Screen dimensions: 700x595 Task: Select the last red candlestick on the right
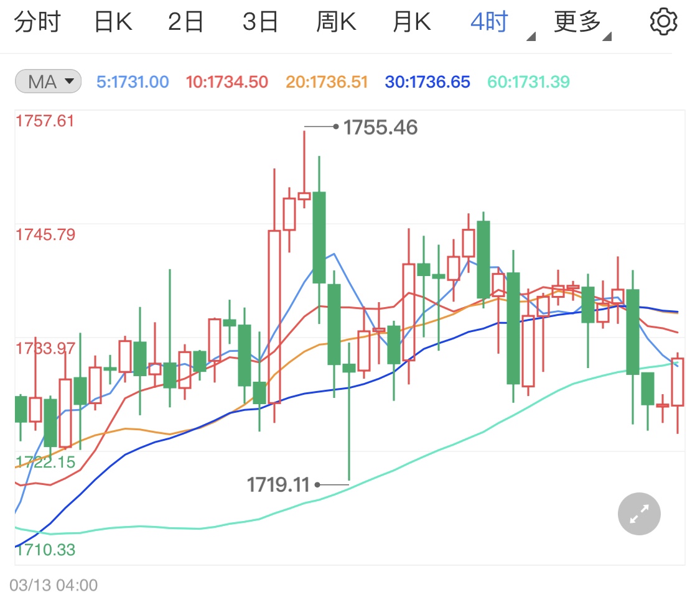pos(678,382)
